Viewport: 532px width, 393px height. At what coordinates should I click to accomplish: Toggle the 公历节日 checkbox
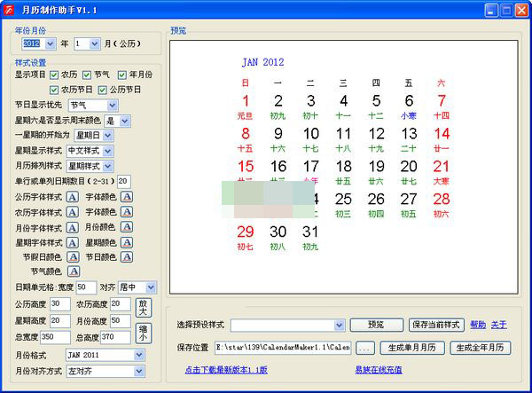tap(102, 90)
